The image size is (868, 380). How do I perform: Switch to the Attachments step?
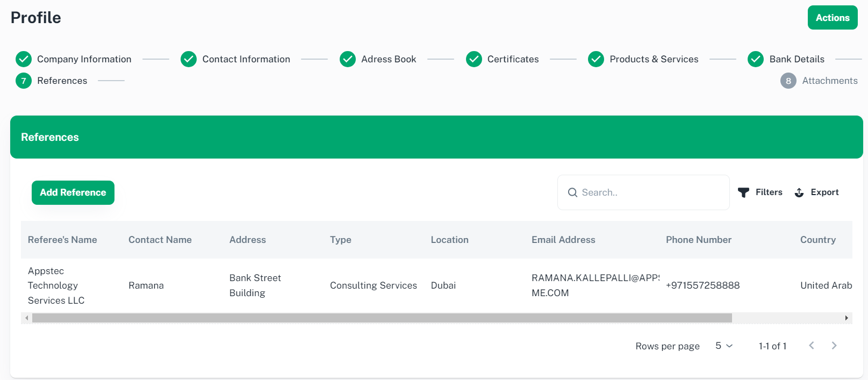click(x=829, y=81)
